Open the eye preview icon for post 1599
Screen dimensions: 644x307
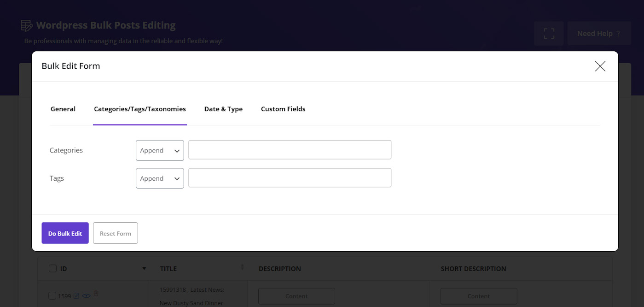pyautogui.click(x=86, y=295)
